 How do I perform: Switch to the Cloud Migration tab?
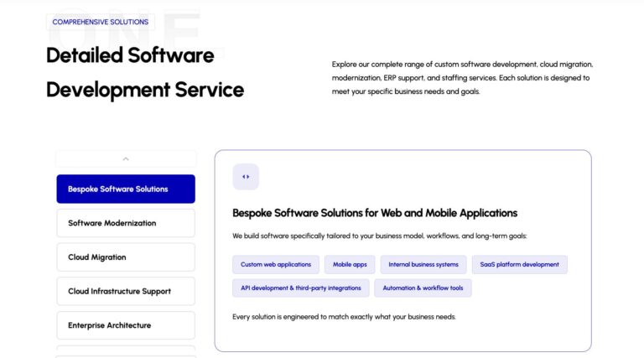point(126,257)
